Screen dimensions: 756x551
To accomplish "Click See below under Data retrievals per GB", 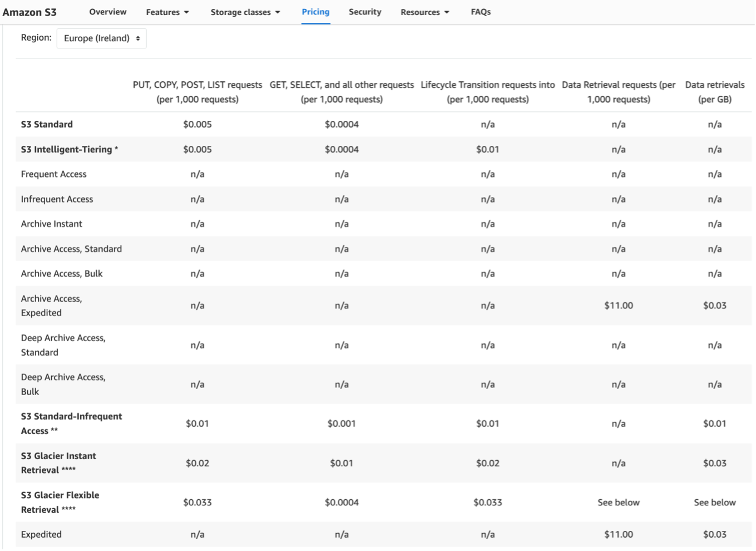I will (715, 501).
